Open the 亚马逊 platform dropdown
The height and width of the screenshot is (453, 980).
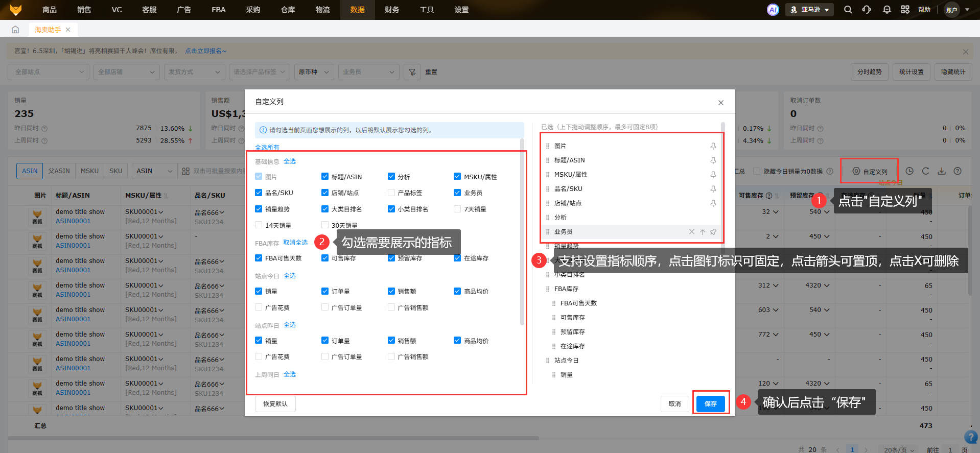809,10
